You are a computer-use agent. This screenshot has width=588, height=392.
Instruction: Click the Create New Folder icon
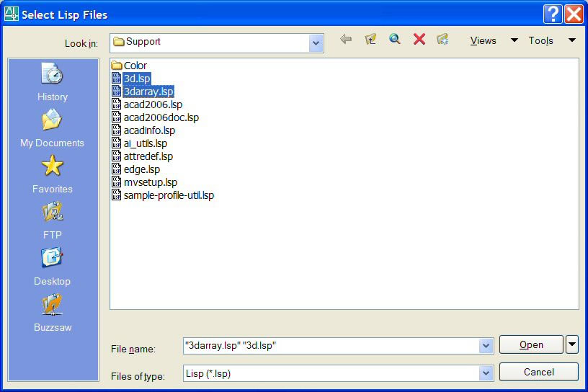click(x=442, y=39)
